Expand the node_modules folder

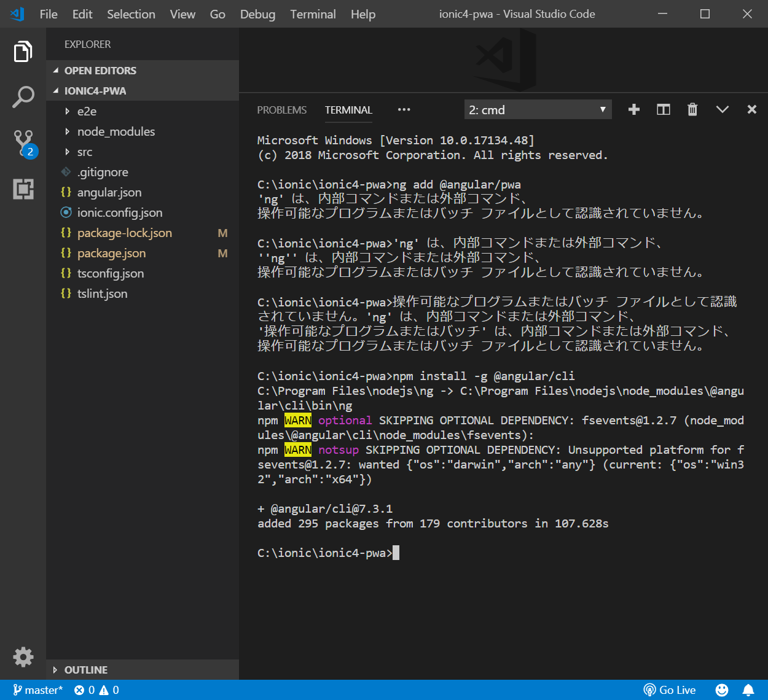(143, 131)
